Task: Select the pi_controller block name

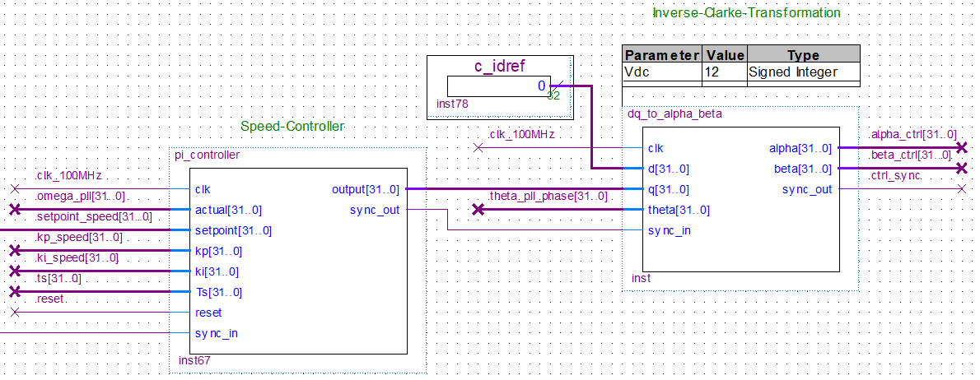Action: (x=207, y=155)
